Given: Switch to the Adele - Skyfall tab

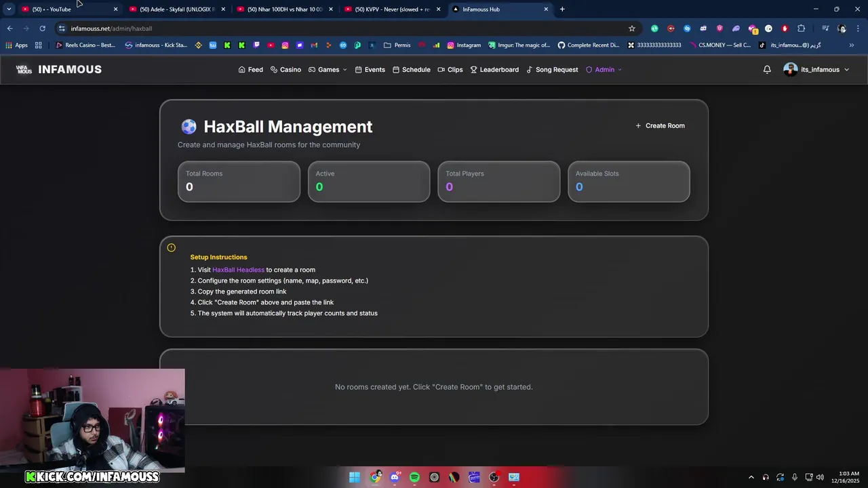Looking at the screenshot, I should click(176, 9).
